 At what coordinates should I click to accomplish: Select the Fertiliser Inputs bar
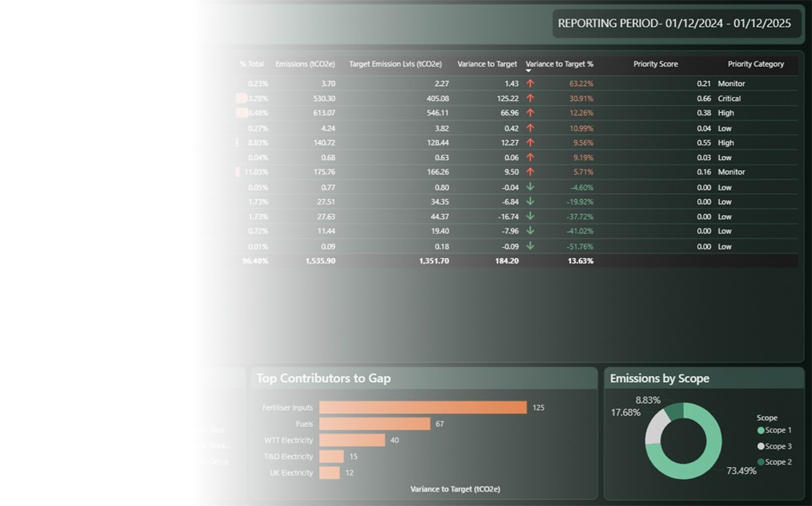(423, 407)
